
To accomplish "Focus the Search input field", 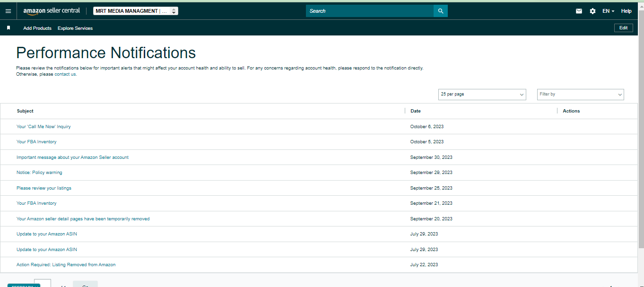I will click(370, 11).
